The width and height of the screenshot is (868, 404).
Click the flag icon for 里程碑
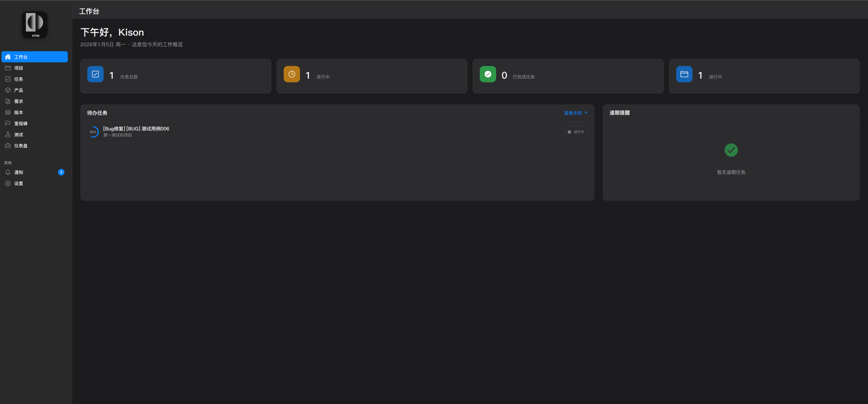coord(8,124)
